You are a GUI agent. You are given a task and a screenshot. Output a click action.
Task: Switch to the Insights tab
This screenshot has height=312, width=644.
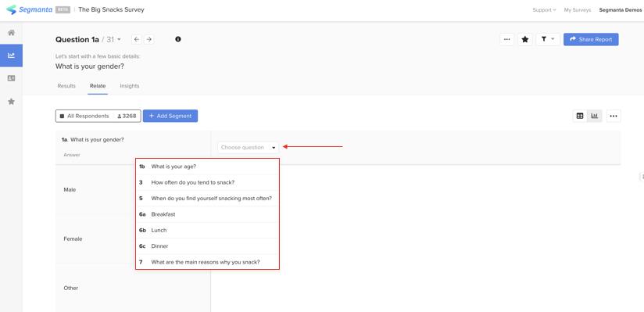coord(130,86)
